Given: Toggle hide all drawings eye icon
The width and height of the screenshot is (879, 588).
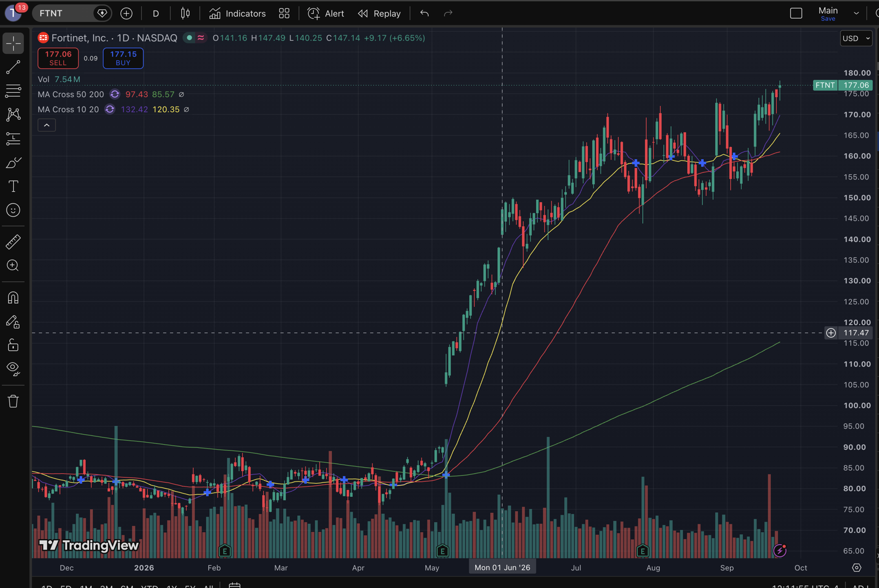Looking at the screenshot, I should (x=13, y=369).
